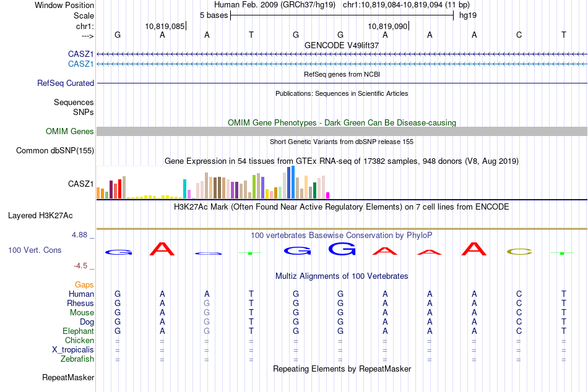This screenshot has height=392, width=588.
Task: Open the OMIM Gene Phenotypes track title
Action: coord(342,122)
